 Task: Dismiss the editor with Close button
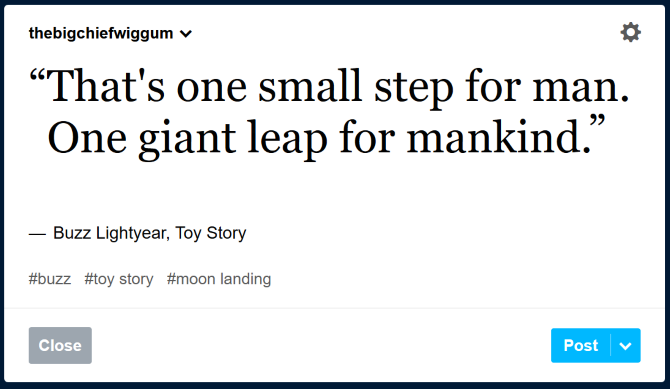(x=60, y=345)
